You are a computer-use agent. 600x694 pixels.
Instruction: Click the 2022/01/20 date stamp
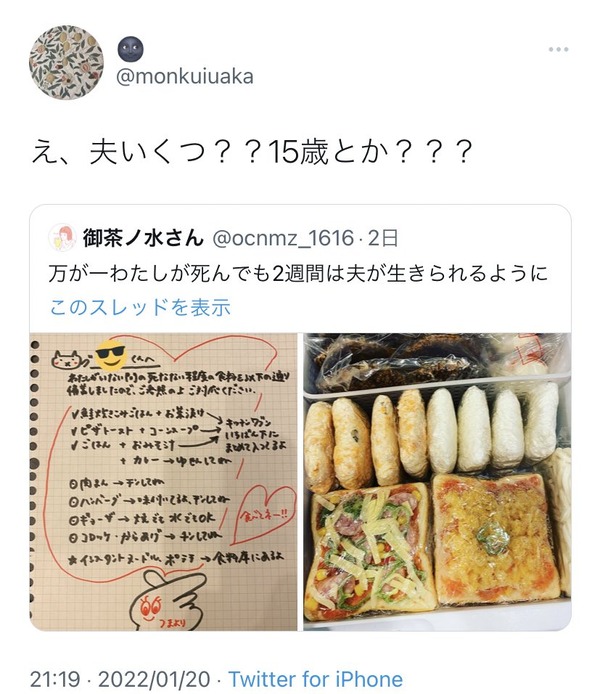[x=154, y=679]
